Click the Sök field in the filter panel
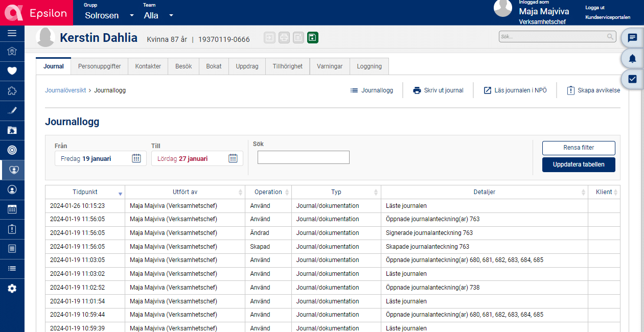Screen dimensions: 644x332 [x=303, y=157]
